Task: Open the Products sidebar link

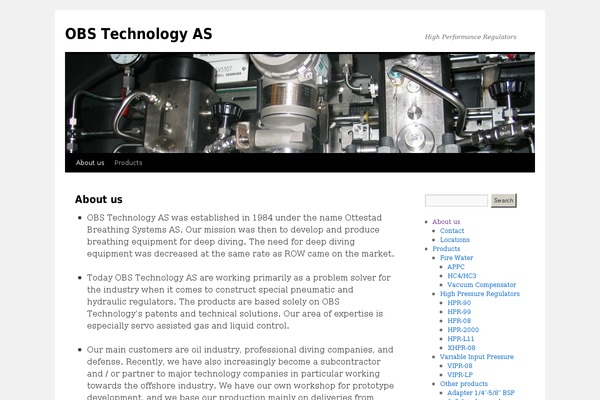Action: tap(446, 249)
